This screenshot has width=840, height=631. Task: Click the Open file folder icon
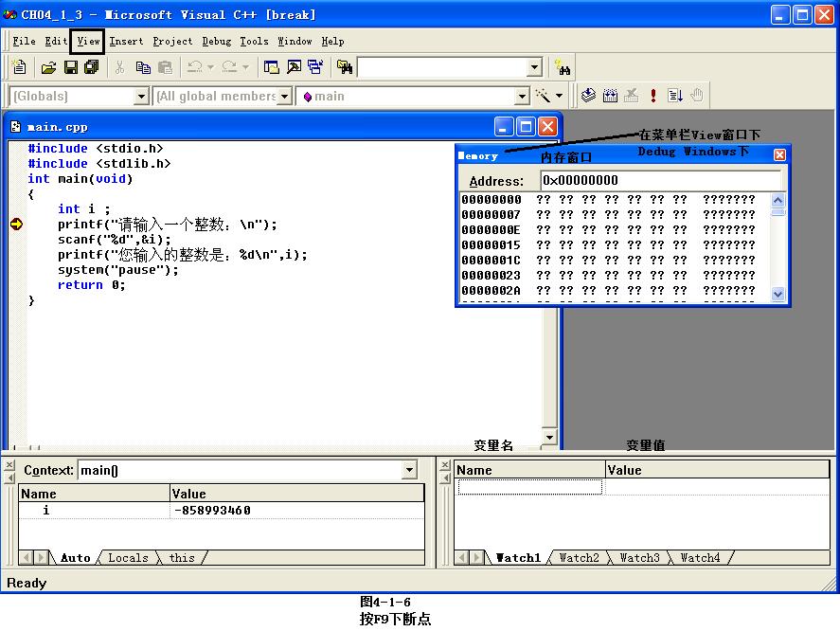pos(48,67)
